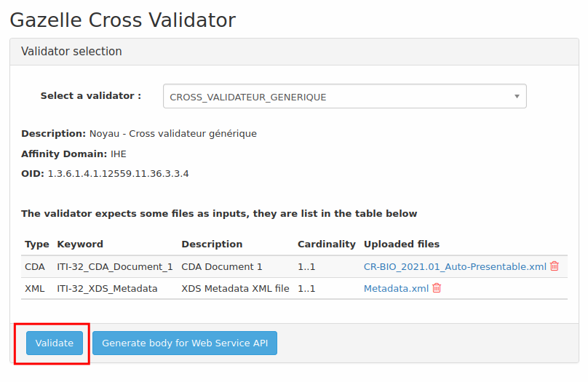The width and height of the screenshot is (588, 382).
Task: Select the ITI-32_CDA_Document_1 keyword cell
Action: (115, 267)
